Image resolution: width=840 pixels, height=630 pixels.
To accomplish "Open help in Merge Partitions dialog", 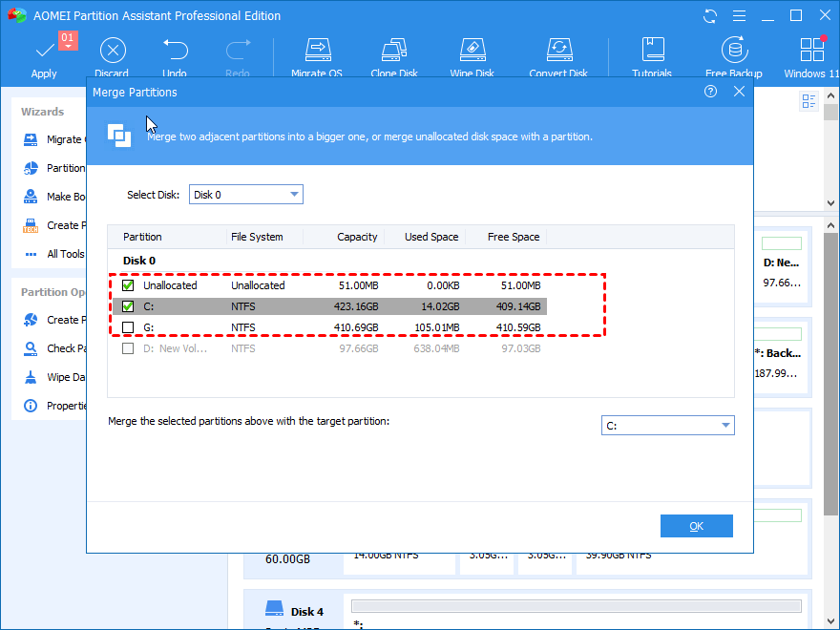I will coord(710,92).
